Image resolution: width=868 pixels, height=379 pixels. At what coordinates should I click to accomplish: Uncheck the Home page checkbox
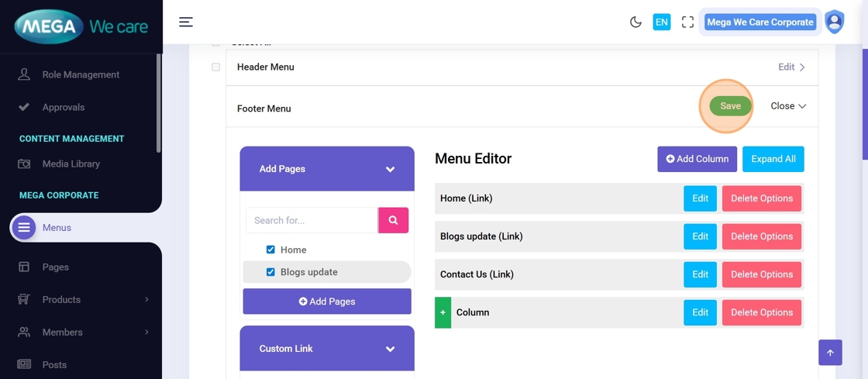pos(270,250)
